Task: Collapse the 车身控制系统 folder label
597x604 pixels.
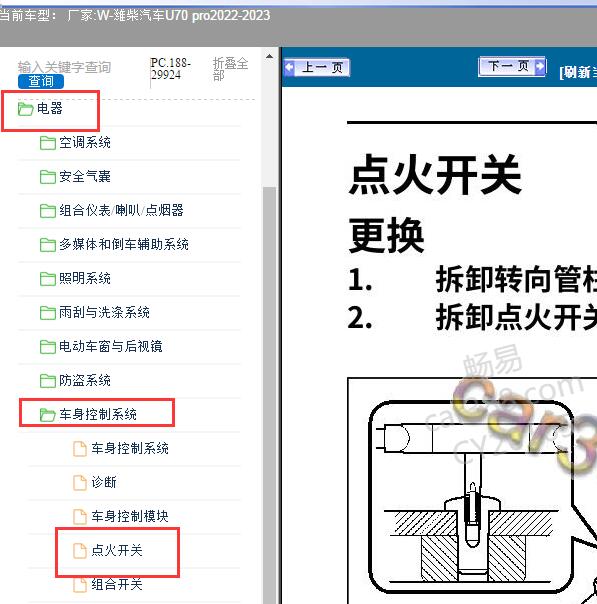Action: [x=98, y=414]
